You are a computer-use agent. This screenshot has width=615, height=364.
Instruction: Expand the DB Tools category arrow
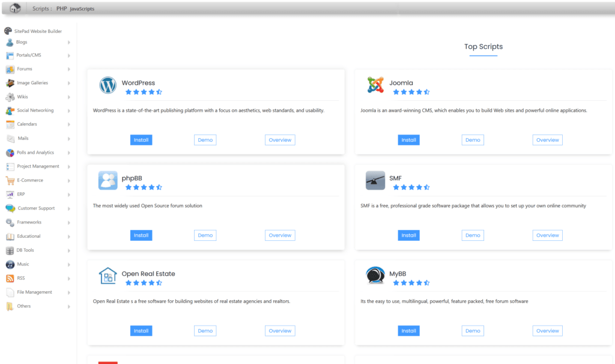68,250
